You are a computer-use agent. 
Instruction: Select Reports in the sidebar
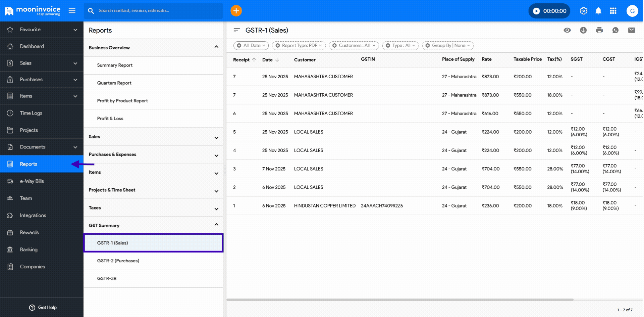point(42,164)
